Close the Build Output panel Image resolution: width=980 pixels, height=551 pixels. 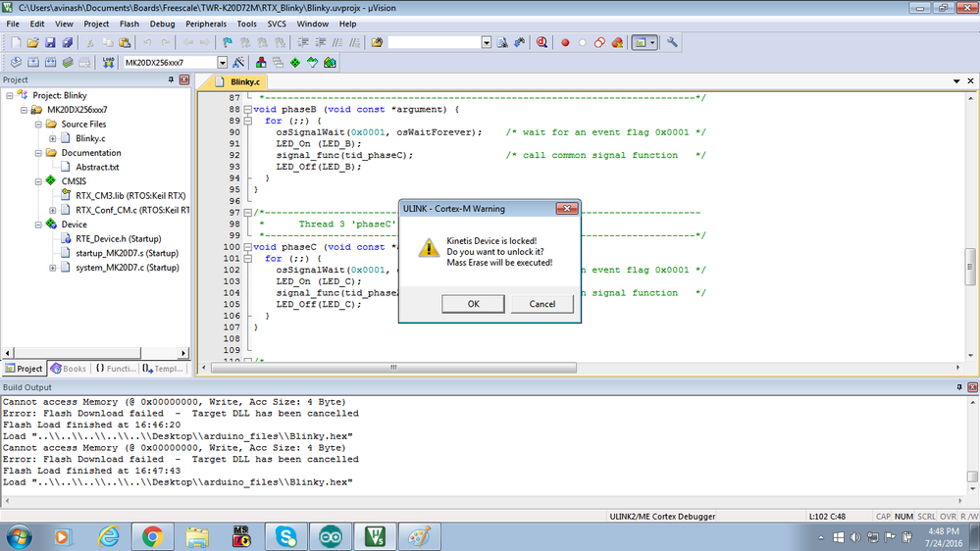pos(972,387)
